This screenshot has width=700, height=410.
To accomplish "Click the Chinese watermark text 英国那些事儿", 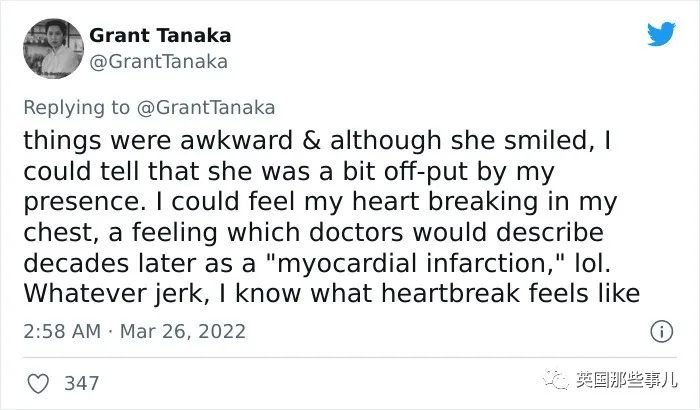I will [626, 380].
